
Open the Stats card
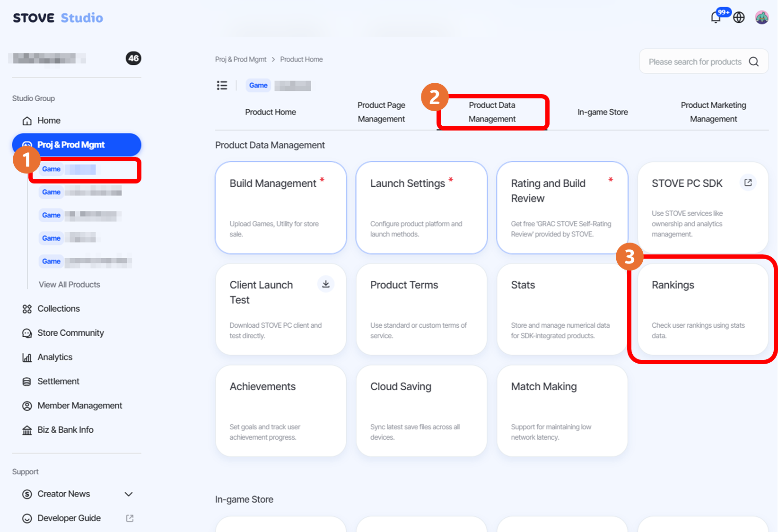click(x=562, y=309)
